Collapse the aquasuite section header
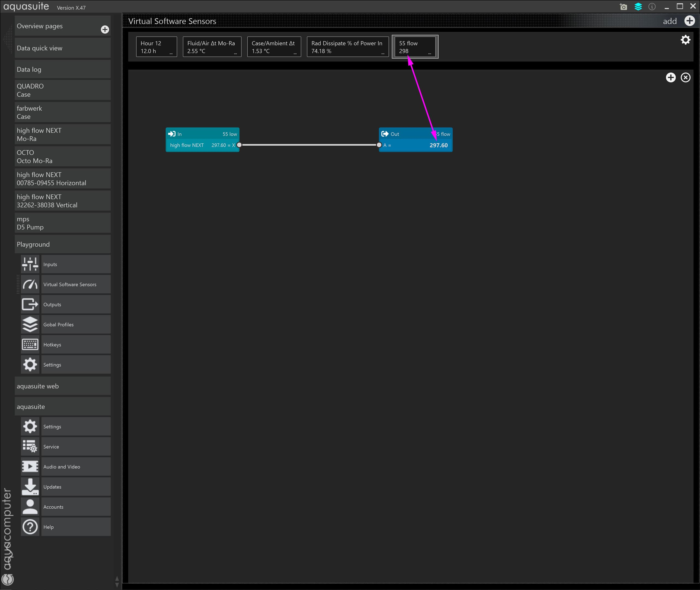This screenshot has height=590, width=700. pos(63,406)
